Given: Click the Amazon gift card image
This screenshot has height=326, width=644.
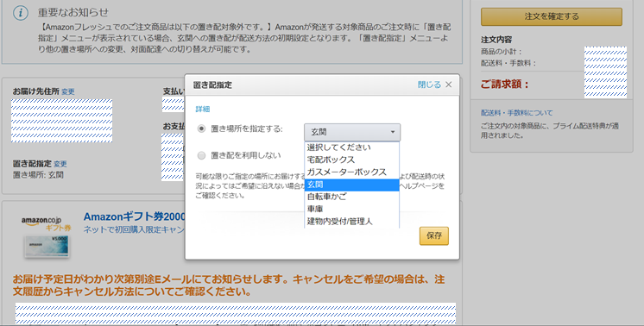Looking at the screenshot, I should pos(47,246).
